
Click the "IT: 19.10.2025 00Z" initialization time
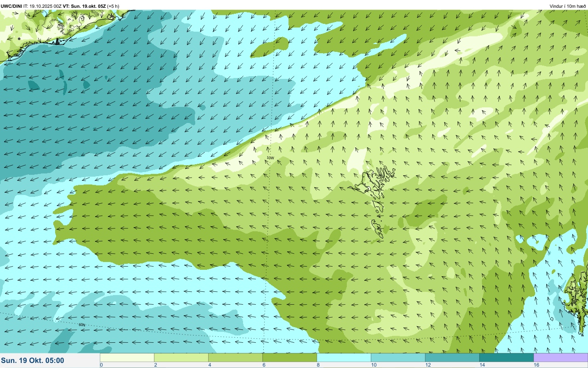tap(42, 6)
